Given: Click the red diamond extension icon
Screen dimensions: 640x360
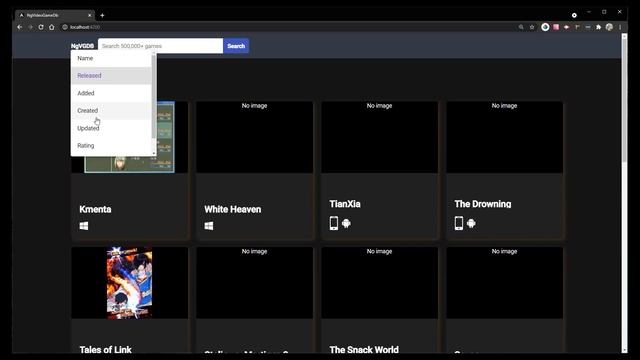Looking at the screenshot, I should pyautogui.click(x=567, y=27).
